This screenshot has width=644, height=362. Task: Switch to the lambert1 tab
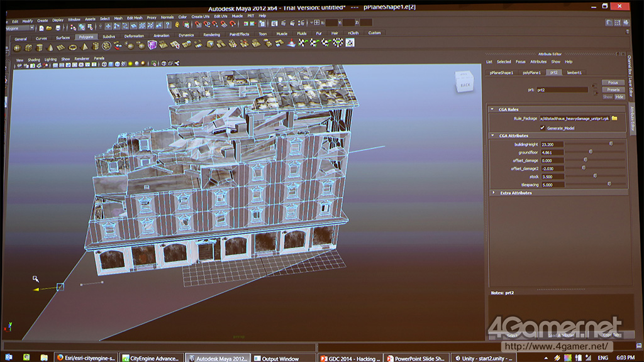tap(574, 73)
